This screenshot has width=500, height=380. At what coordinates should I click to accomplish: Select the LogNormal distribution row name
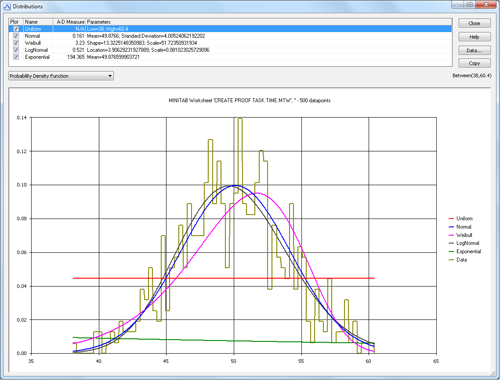(36, 50)
